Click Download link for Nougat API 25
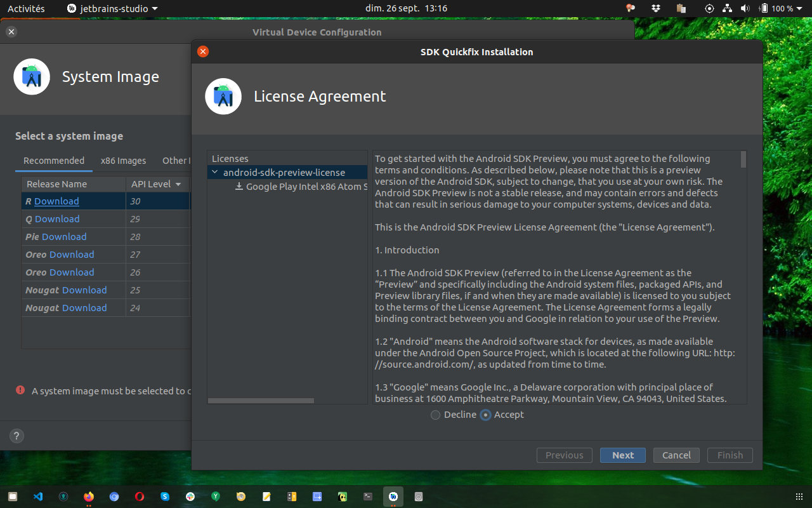 click(84, 290)
